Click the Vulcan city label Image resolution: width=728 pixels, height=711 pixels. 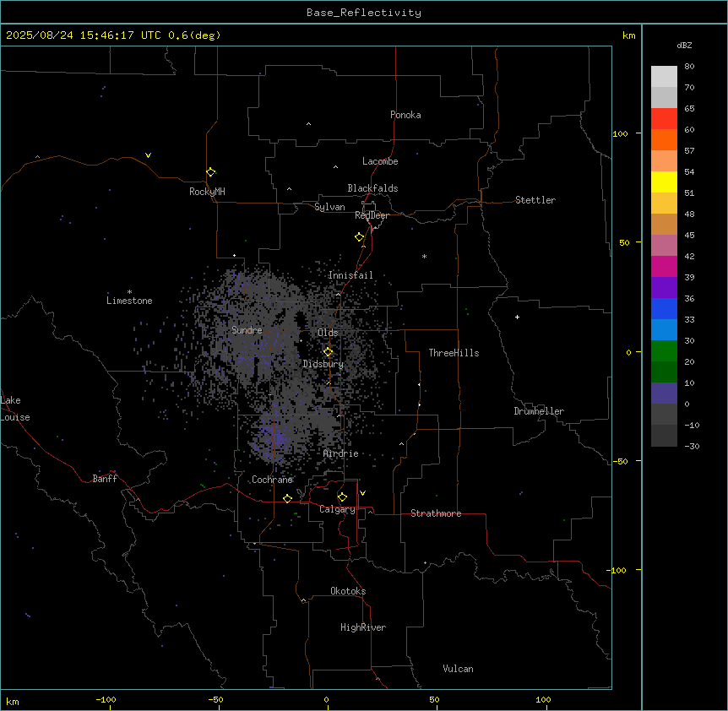[458, 669]
